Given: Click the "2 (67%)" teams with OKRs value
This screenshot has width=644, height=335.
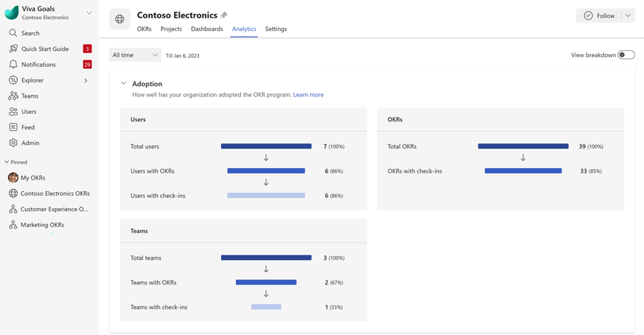Looking at the screenshot, I should pos(334,283).
